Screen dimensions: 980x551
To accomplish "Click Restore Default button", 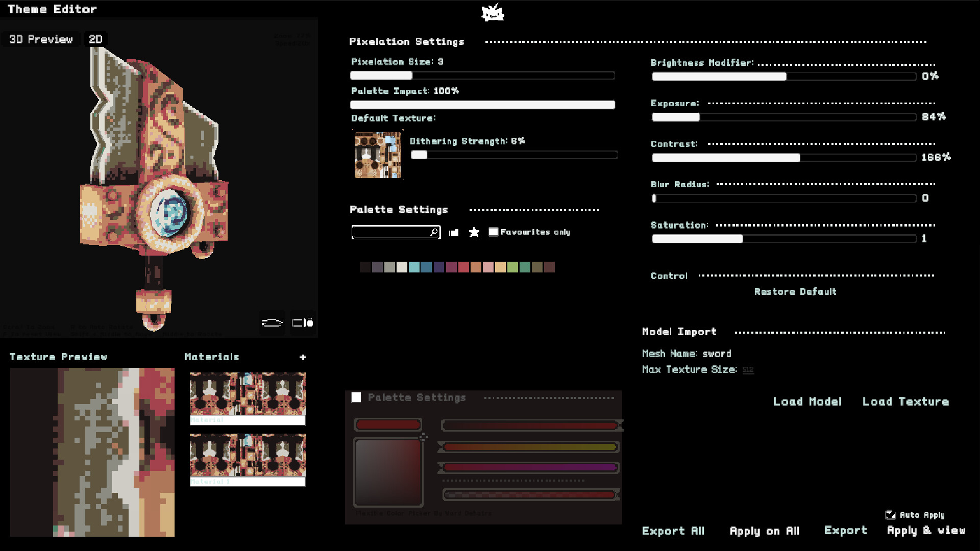I will [x=795, y=292].
